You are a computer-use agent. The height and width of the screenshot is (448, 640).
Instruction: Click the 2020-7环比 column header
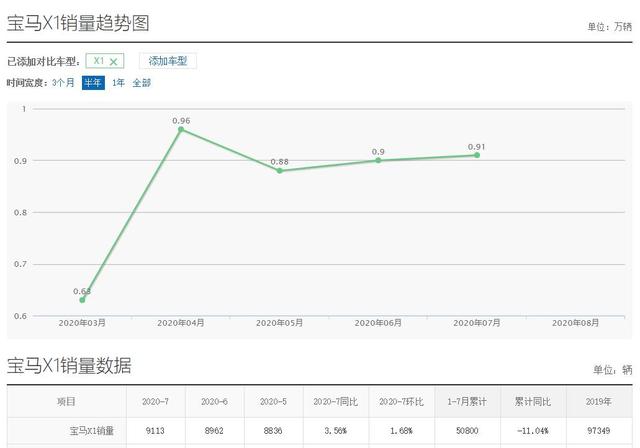click(x=401, y=401)
